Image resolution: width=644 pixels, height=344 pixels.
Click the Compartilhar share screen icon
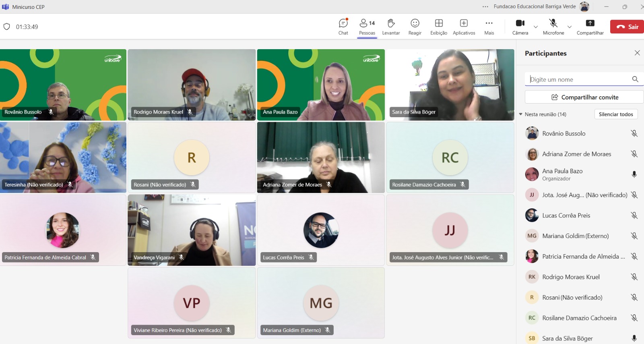point(590,23)
